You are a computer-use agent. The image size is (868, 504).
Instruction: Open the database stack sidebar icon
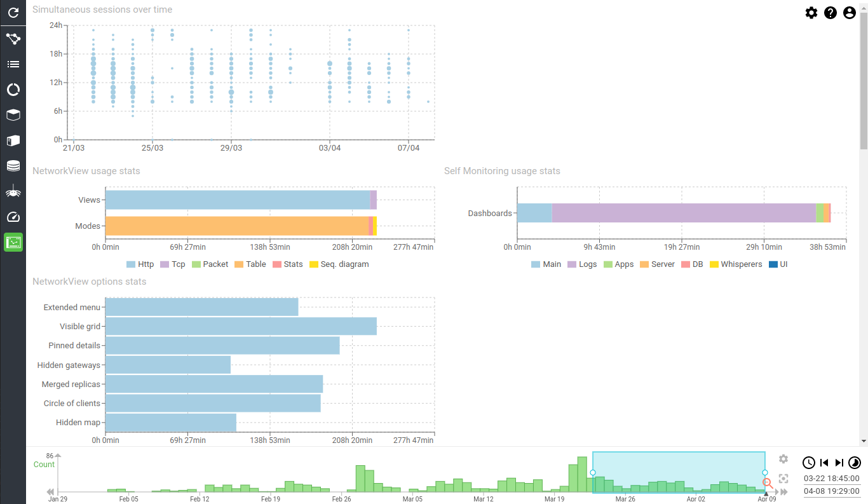tap(13, 166)
